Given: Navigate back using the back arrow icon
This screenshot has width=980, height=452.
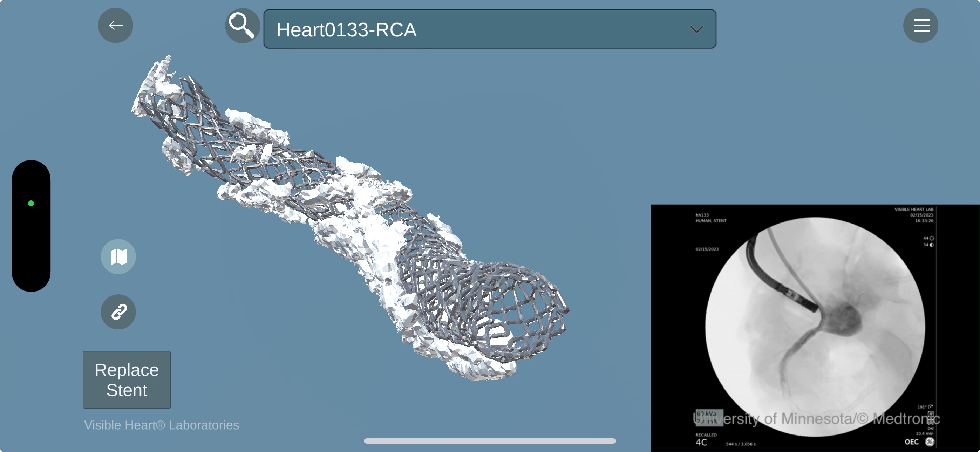Looking at the screenshot, I should (115, 25).
